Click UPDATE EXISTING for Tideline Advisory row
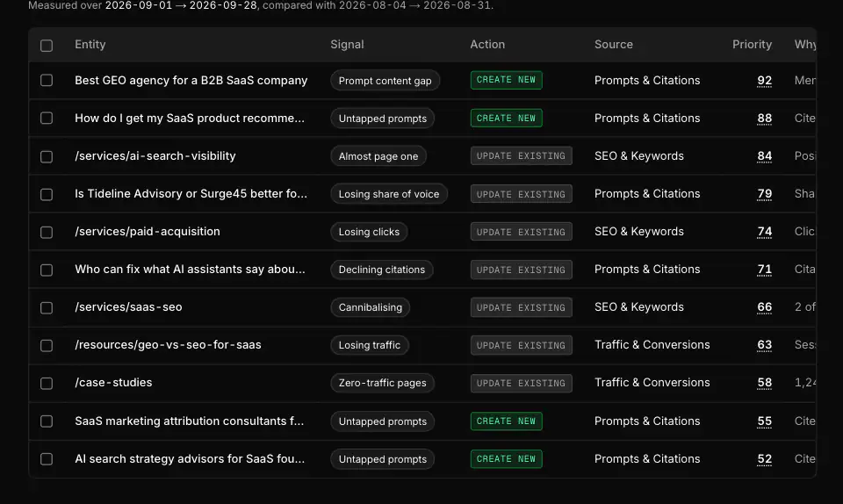This screenshot has height=504, width=843. [x=521, y=194]
